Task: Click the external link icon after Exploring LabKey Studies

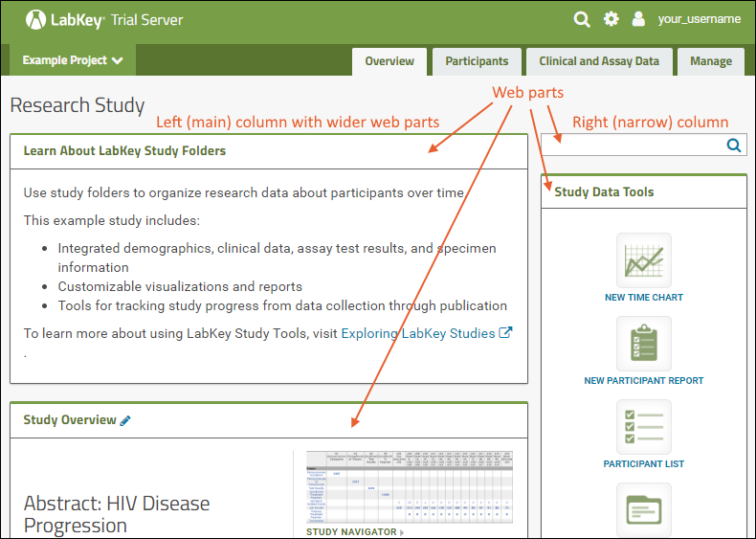Action: (x=505, y=332)
